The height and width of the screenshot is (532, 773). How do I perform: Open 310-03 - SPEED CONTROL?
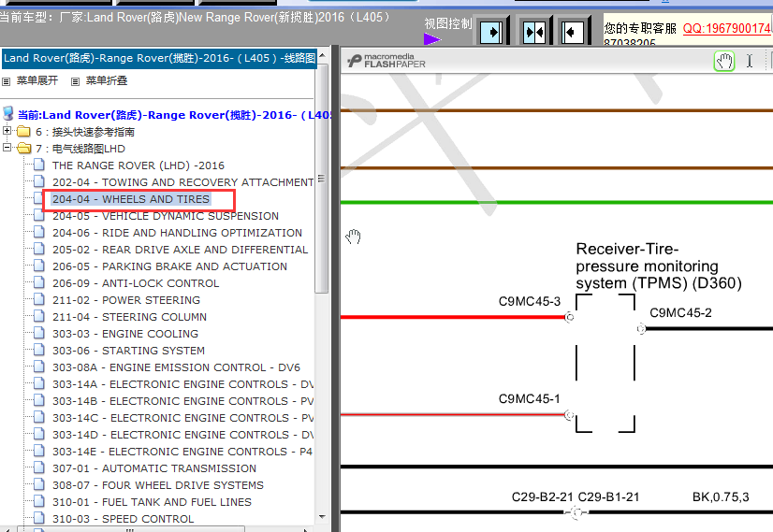point(124,519)
